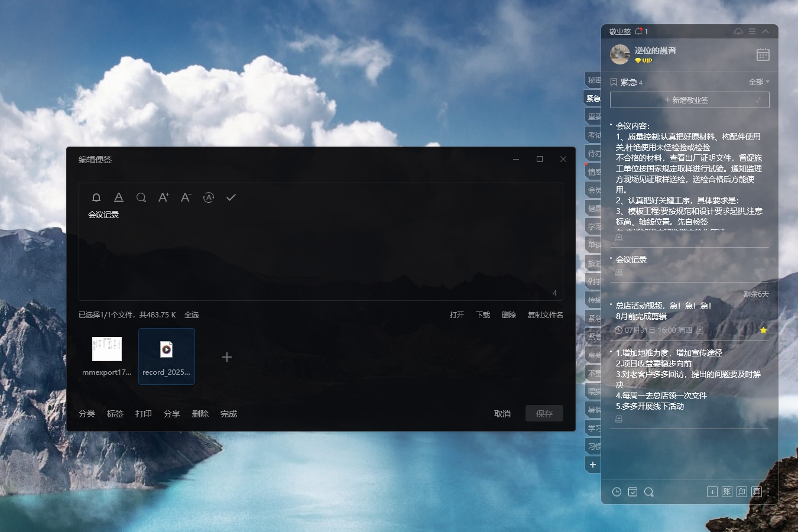
Task: Click 完成 at the editor bottom
Action: click(229, 414)
